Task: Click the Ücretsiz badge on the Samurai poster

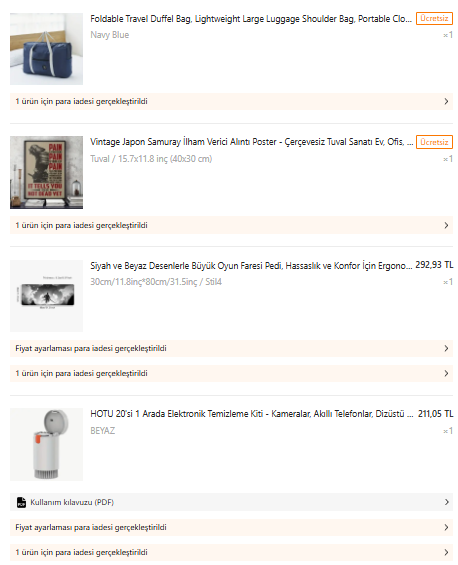Action: pos(434,142)
